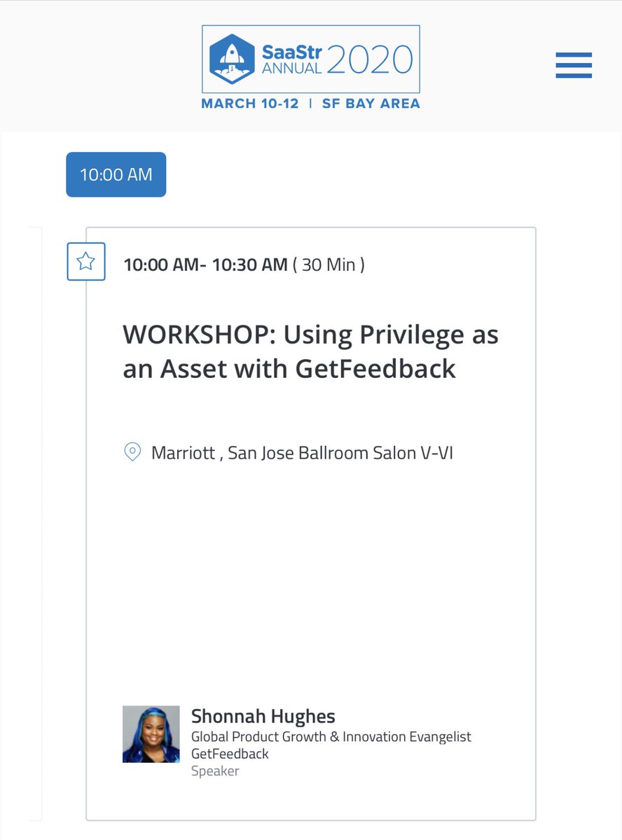622x840 pixels.
Task: Click the Shonnah Hughes speaker name
Action: [x=263, y=717]
